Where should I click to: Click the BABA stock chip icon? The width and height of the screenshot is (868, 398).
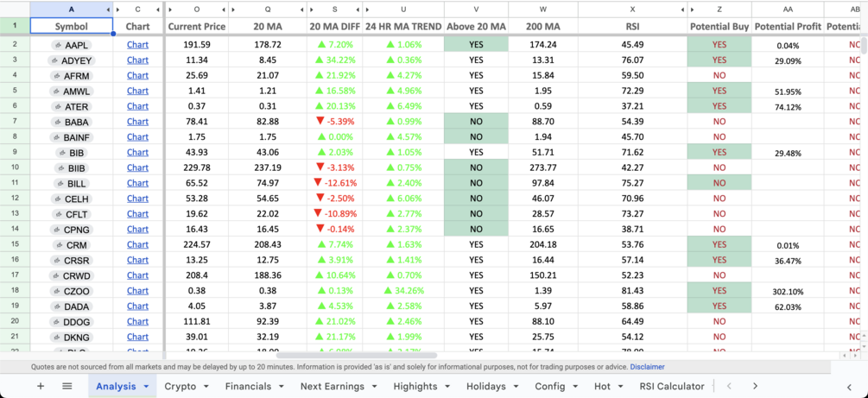(56, 122)
